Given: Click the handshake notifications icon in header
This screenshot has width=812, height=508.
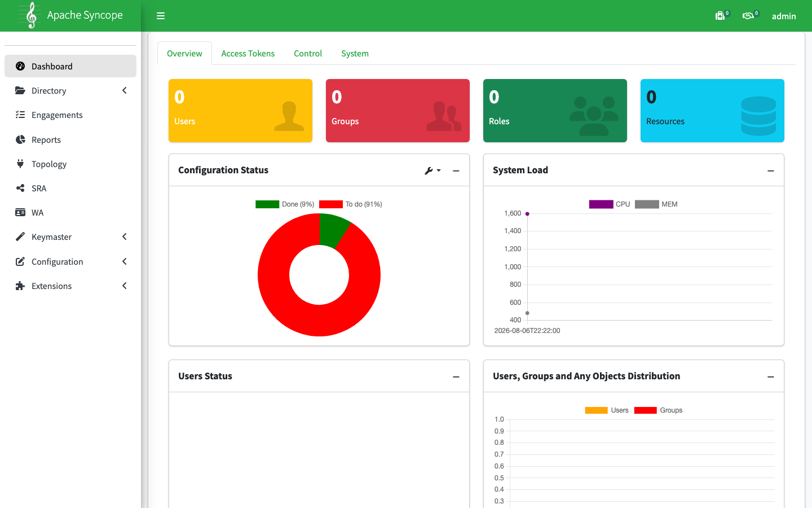Looking at the screenshot, I should (748, 16).
